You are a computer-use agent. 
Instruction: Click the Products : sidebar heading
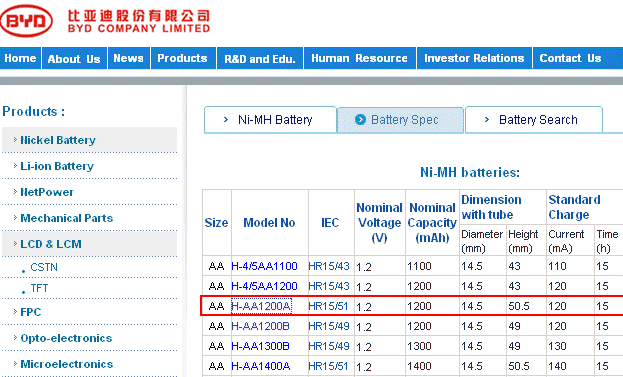pos(34,112)
